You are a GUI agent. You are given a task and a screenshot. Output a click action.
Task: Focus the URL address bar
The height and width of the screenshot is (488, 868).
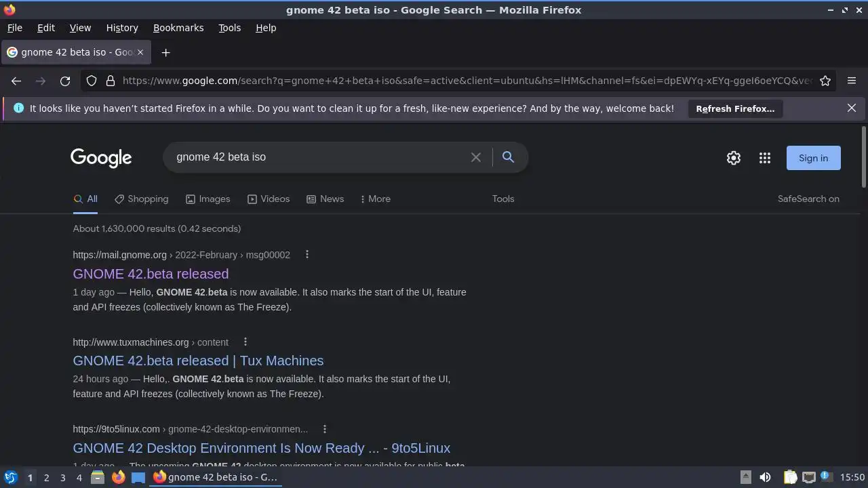(x=467, y=81)
